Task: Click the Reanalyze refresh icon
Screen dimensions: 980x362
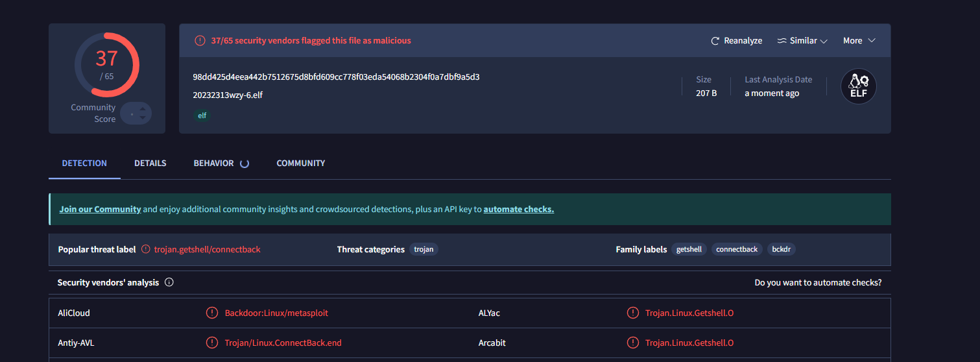Action: (x=715, y=41)
